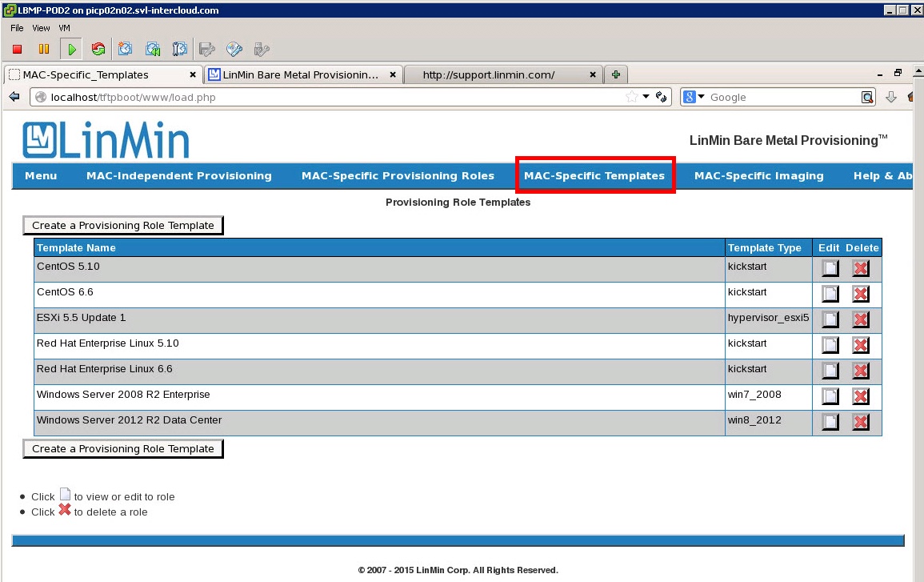The height and width of the screenshot is (582, 924).
Task: Open MAC-Specific Provisioning Roles menu
Action: [x=398, y=176]
